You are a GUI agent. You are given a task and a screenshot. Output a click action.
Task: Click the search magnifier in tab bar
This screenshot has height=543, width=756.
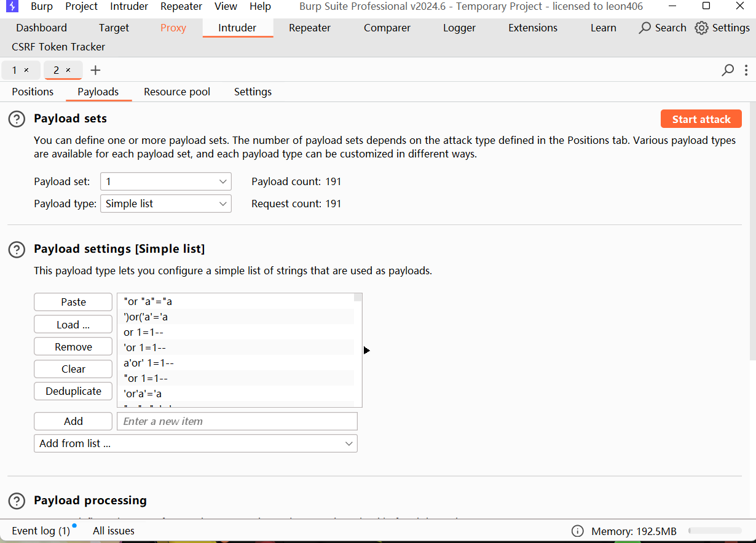728,70
